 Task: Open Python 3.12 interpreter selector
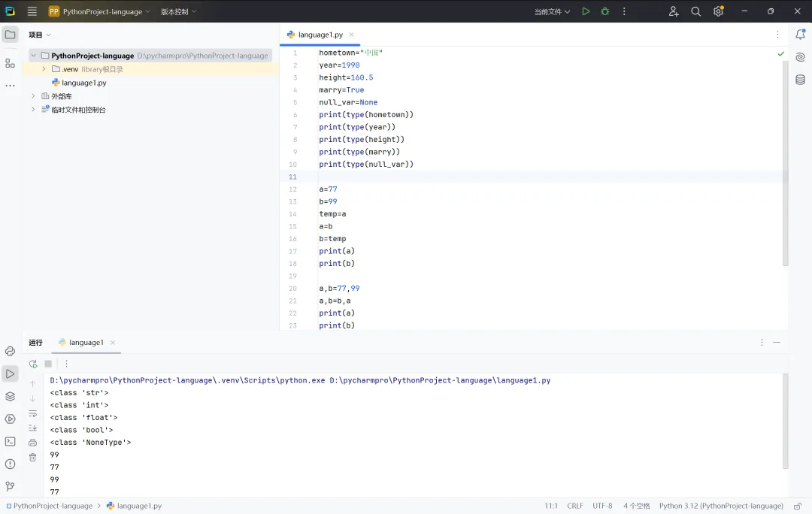(x=721, y=506)
